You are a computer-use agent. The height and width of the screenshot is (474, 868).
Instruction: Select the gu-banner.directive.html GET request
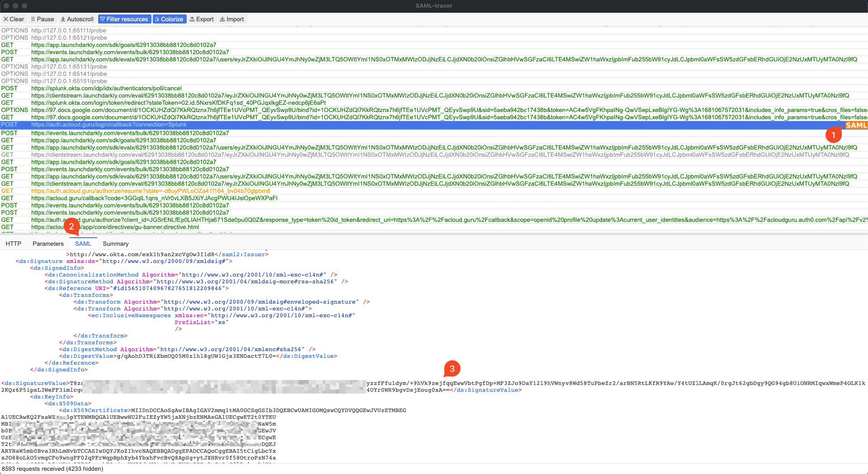tap(434, 227)
